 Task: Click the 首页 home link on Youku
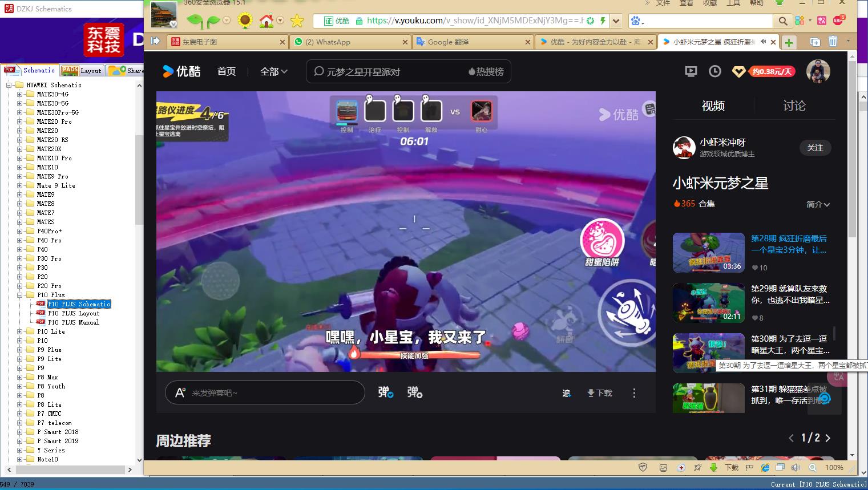click(x=227, y=71)
